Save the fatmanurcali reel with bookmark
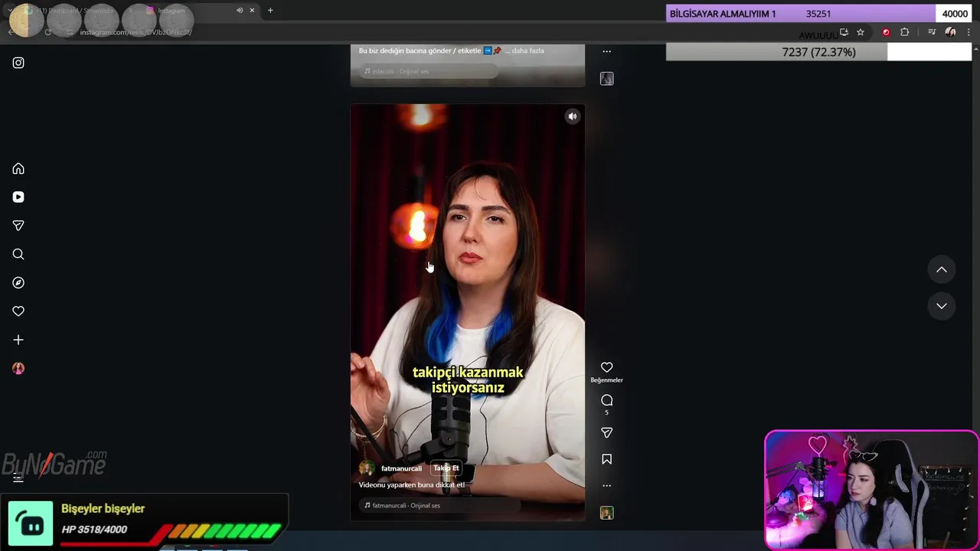The image size is (980, 551). [606, 459]
